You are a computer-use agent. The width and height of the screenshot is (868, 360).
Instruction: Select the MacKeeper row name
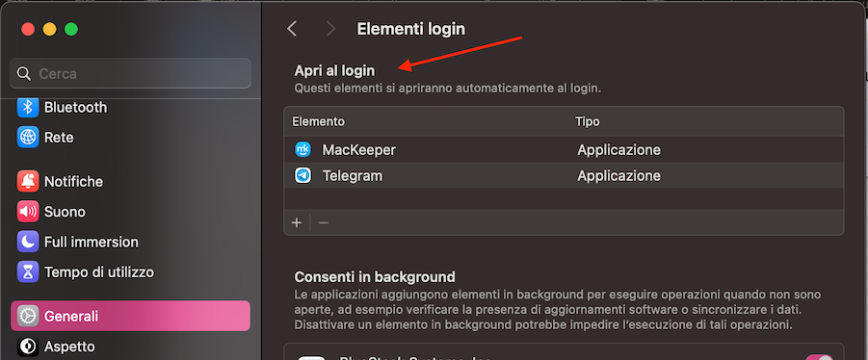[x=358, y=150]
